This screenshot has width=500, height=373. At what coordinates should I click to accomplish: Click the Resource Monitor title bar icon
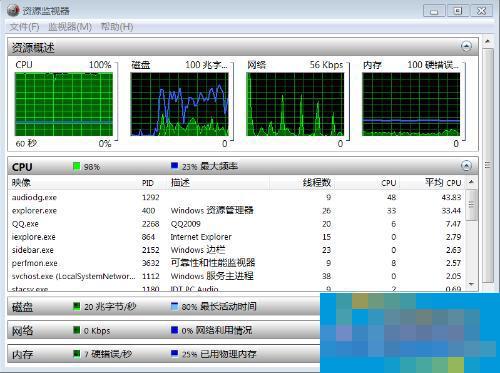tap(13, 10)
